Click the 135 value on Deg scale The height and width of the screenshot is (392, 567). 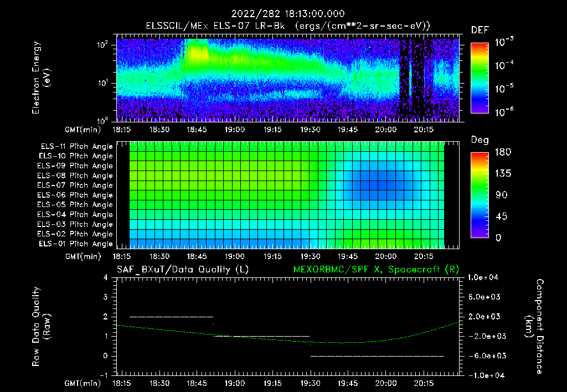click(x=503, y=174)
